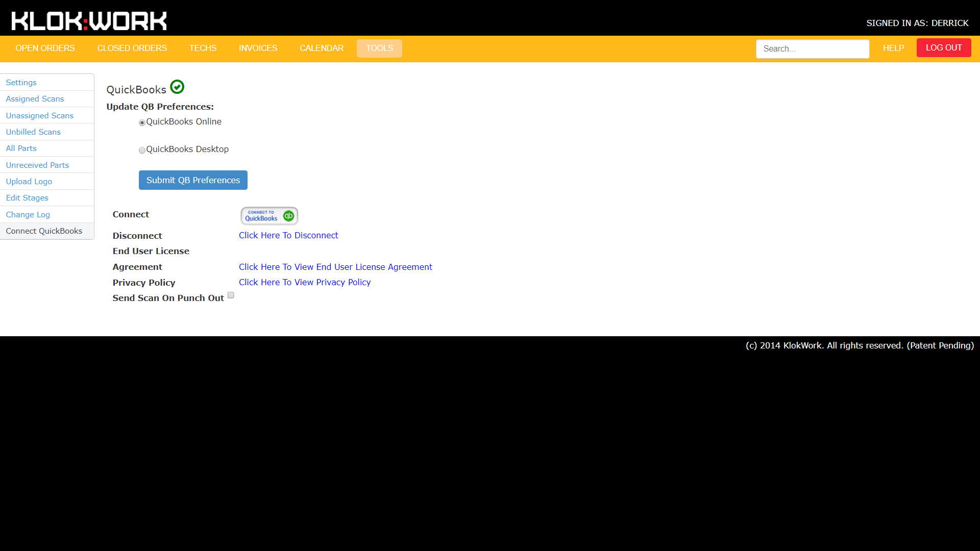Open the Techs page

203,48
